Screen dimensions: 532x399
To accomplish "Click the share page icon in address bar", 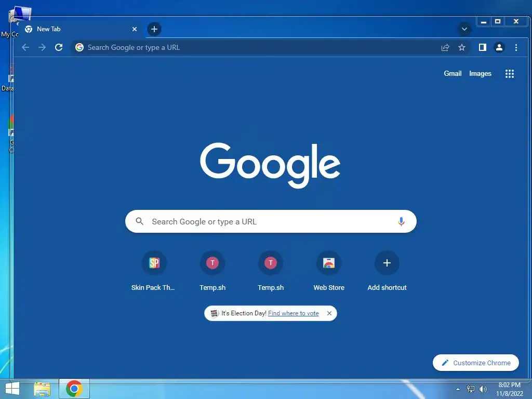I will point(445,47).
